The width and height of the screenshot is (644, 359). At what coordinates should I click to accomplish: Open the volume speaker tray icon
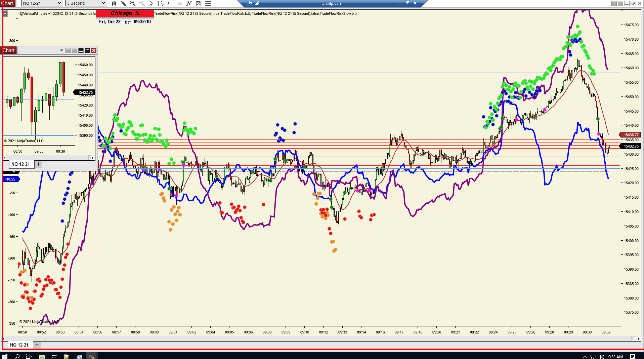(601, 357)
